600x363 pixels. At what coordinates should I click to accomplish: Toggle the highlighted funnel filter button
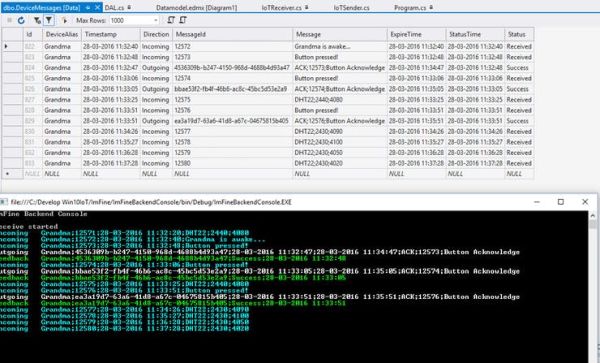coord(49,20)
